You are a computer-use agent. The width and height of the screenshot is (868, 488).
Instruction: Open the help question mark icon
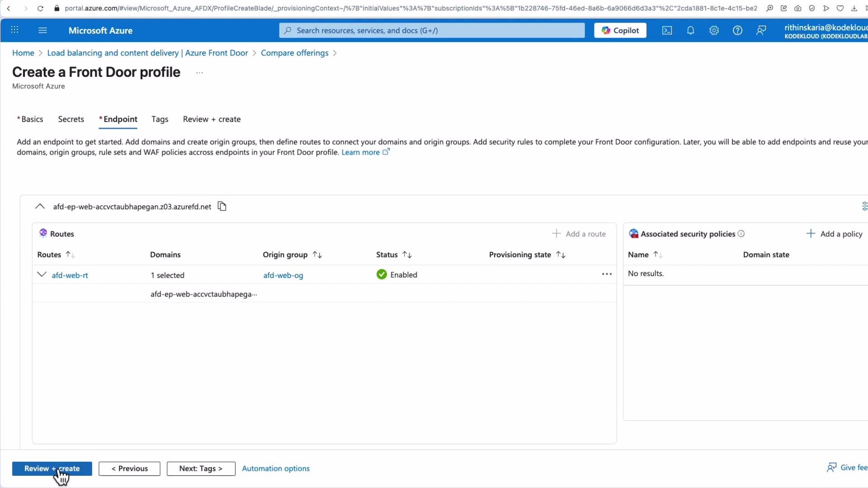(737, 30)
